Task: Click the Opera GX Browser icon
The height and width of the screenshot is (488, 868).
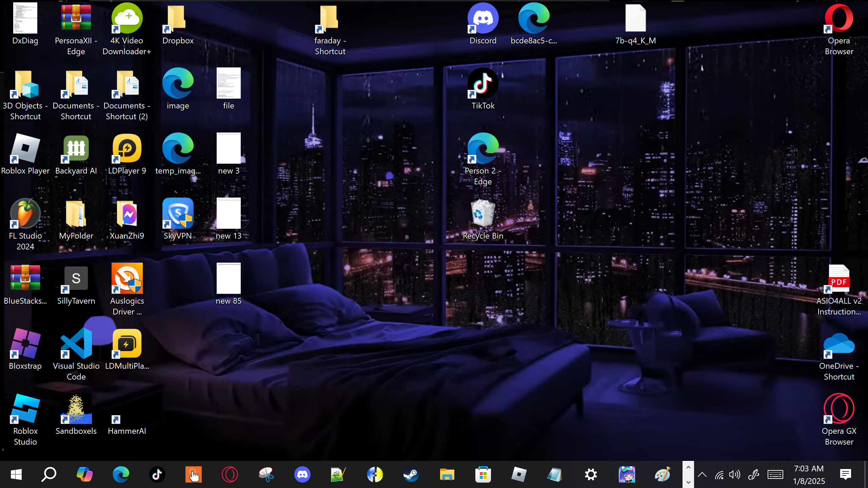Action: 839,409
